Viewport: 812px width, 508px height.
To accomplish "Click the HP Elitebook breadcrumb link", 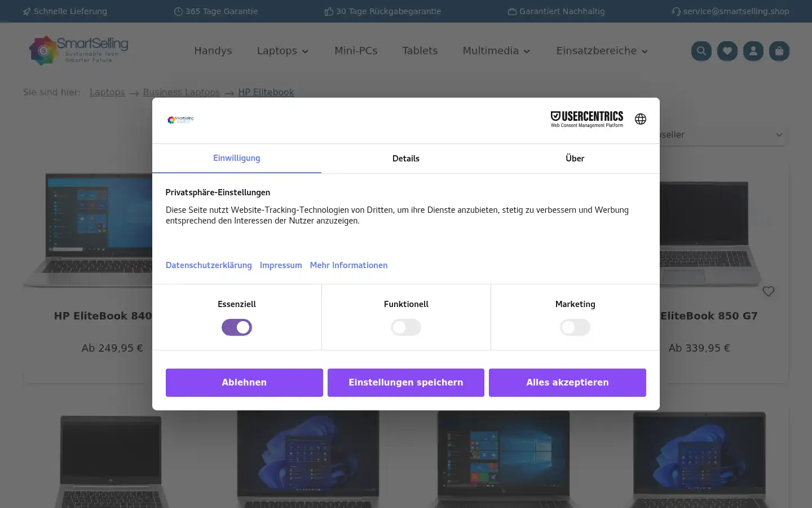I will point(266,92).
